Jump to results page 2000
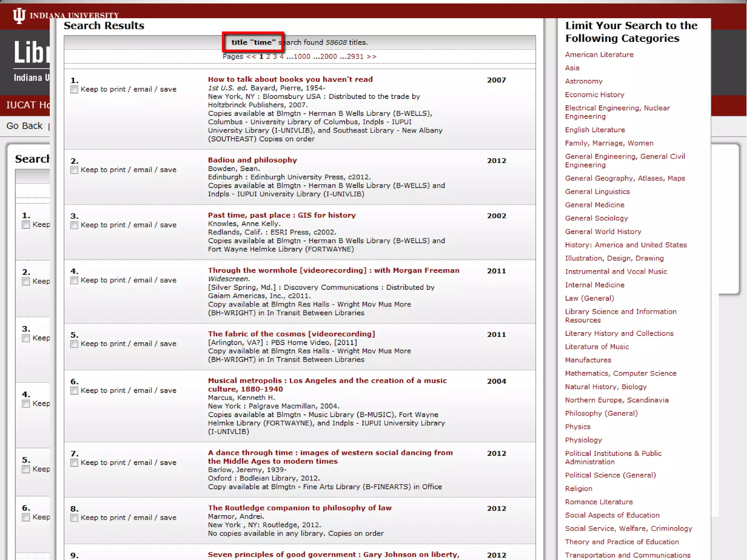 pos(329,57)
